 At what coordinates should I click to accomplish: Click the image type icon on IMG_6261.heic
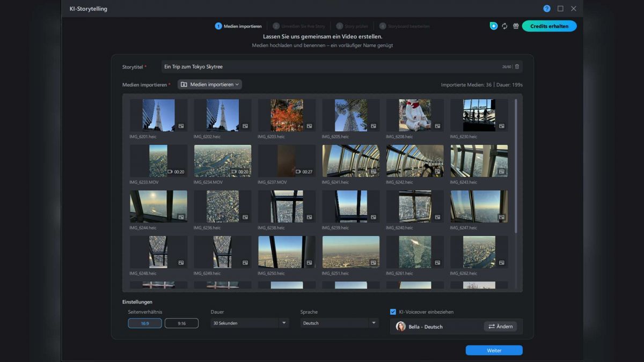438,263
